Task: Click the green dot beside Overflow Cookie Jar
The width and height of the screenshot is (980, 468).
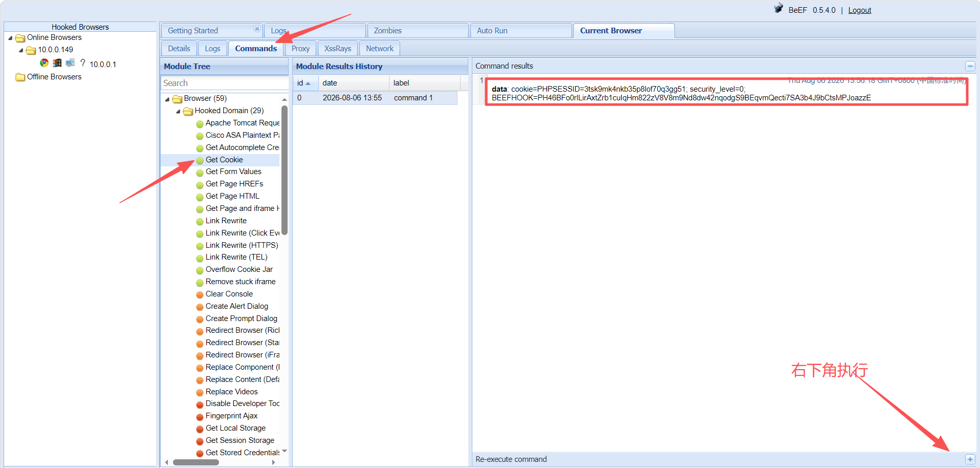Action: tap(200, 270)
